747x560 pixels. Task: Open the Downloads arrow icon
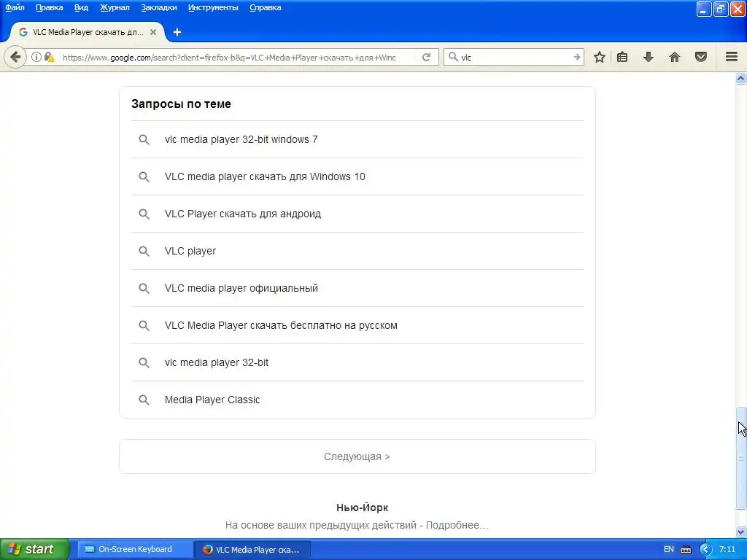[648, 57]
